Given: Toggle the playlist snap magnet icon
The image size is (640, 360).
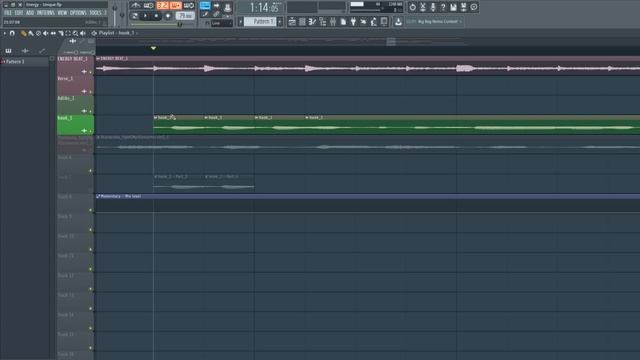Looking at the screenshot, I should (12, 33).
